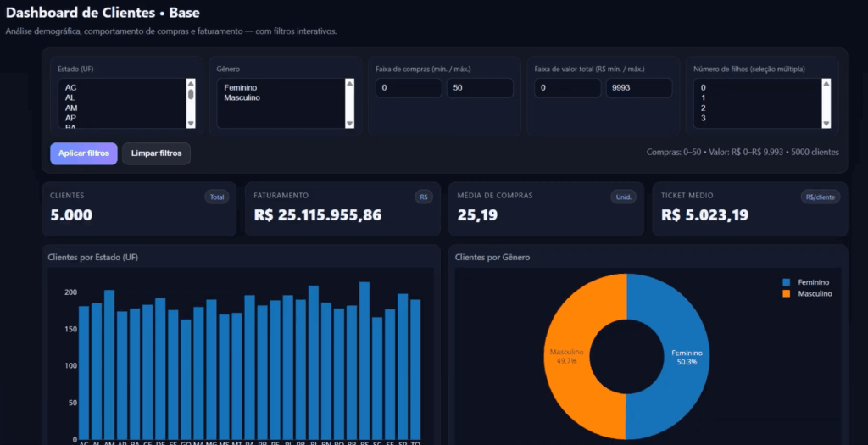The width and height of the screenshot is (868, 445).
Task: Select AM in the Estado (UF) list
Action: click(x=122, y=108)
